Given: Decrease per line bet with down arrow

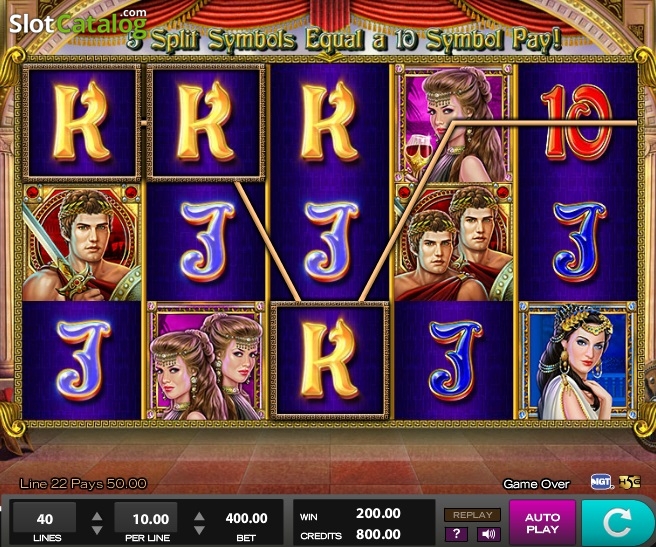Looking at the screenshot, I should (x=199, y=530).
